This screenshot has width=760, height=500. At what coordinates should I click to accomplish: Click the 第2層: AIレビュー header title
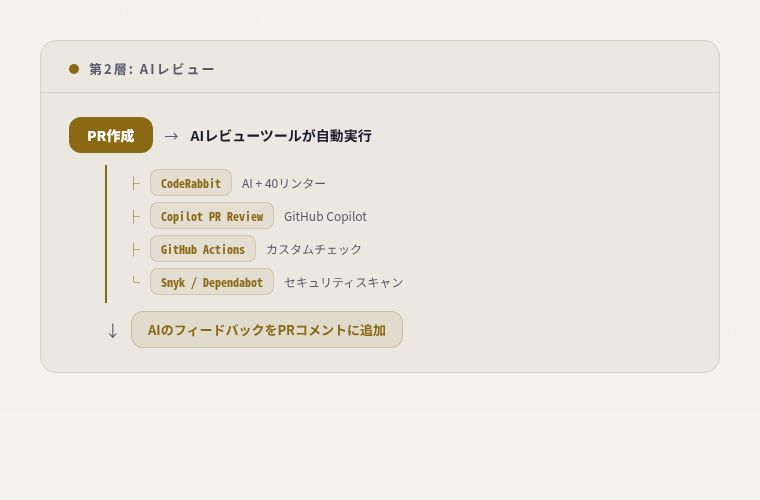coord(151,69)
